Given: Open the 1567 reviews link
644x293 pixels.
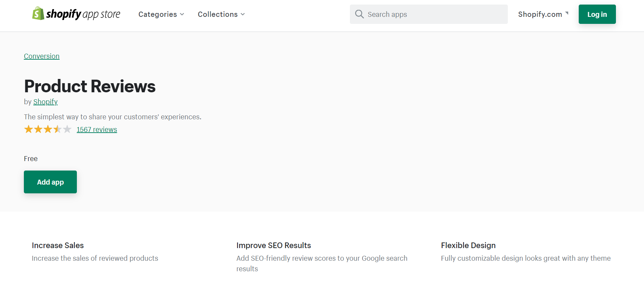Looking at the screenshot, I should 97,129.
